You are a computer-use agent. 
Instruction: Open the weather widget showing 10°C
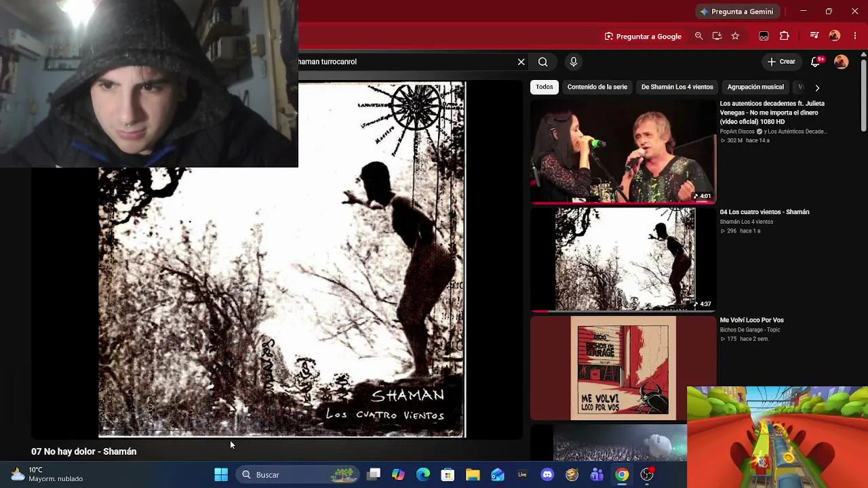click(47, 474)
